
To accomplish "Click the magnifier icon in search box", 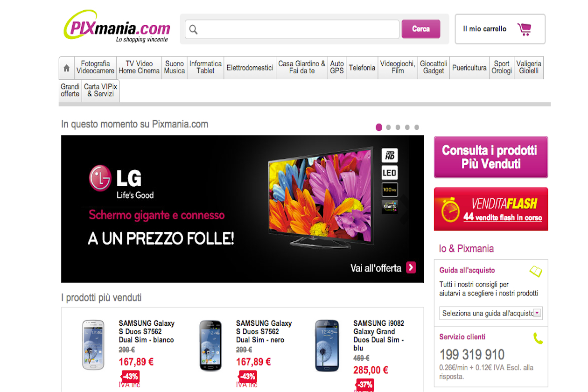I will pos(193,30).
